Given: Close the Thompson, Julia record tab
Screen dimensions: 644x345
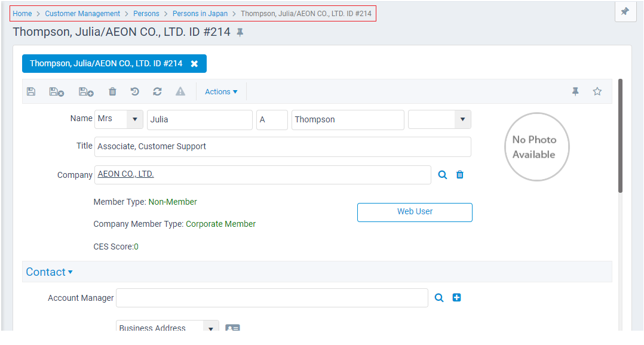Looking at the screenshot, I should pos(194,64).
